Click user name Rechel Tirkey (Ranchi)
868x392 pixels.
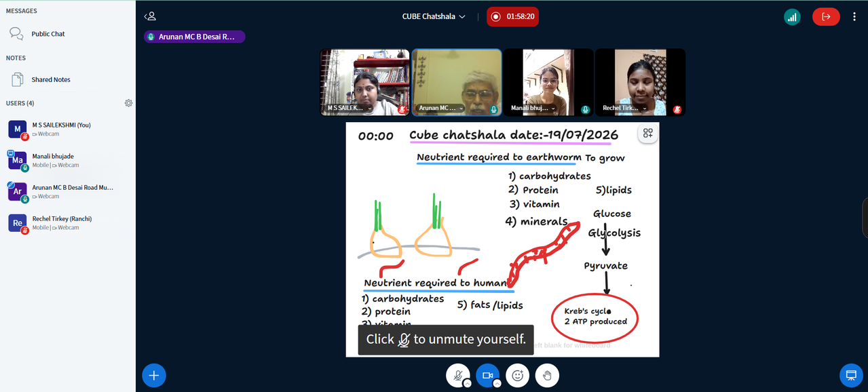[x=62, y=218]
